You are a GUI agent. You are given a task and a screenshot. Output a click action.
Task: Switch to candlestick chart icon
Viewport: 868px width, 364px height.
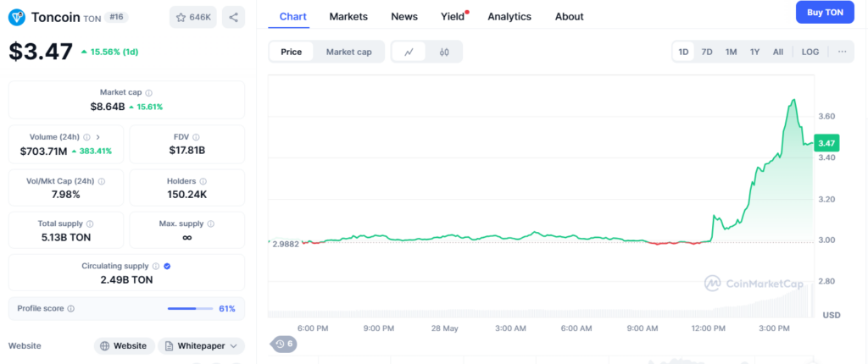tap(444, 52)
